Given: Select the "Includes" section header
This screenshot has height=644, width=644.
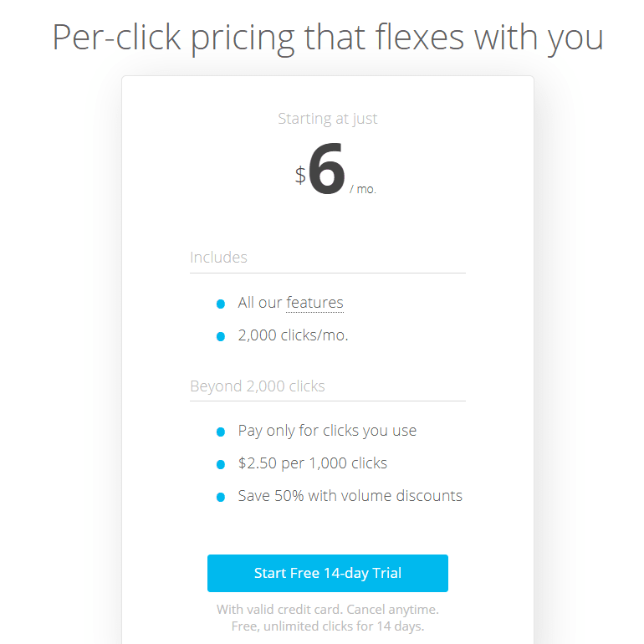Looking at the screenshot, I should 219,258.
